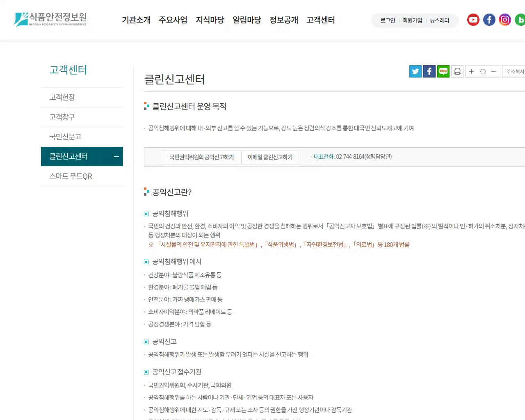Share page via Facebook square icon
This screenshot has width=525, height=420.
pyautogui.click(x=429, y=71)
